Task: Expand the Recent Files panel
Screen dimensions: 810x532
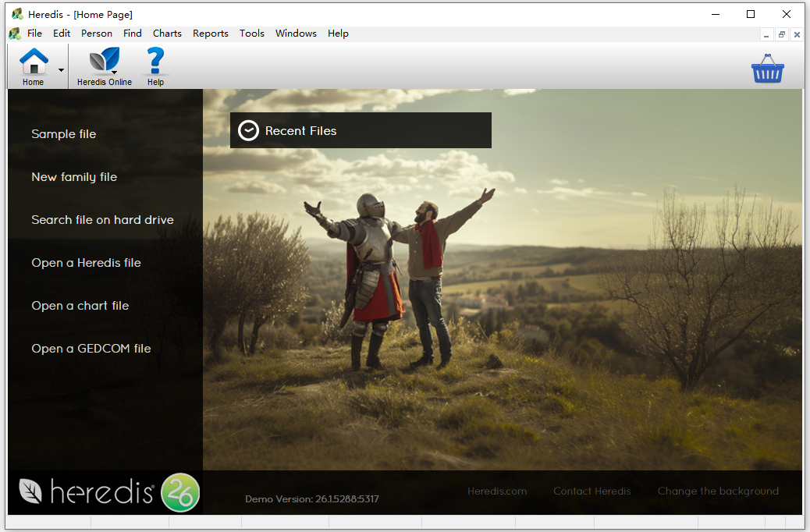Action: 361,131
